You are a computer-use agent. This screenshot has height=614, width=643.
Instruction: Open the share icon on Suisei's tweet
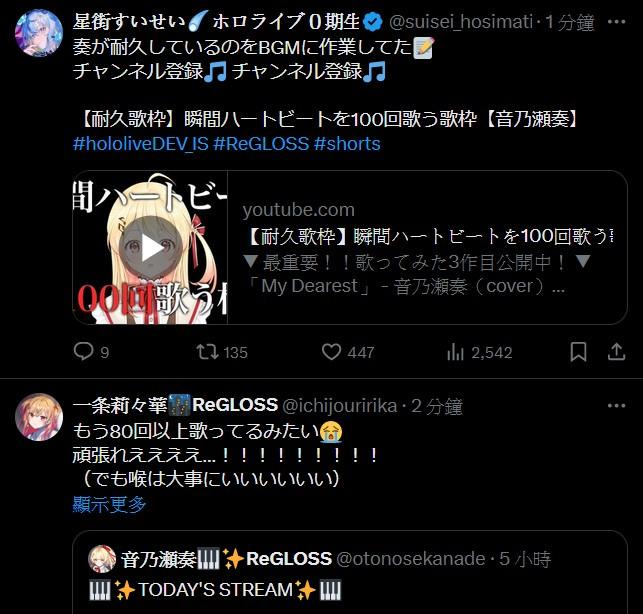tap(616, 352)
